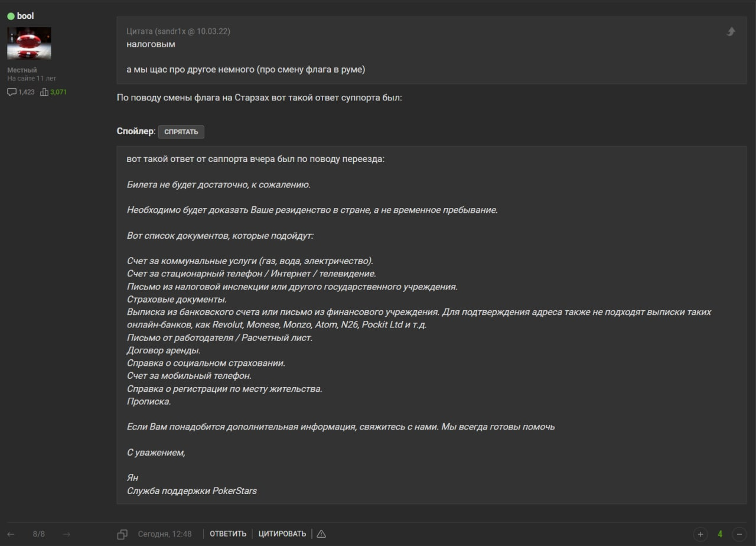Screen dimensions: 756x546
Task: Click the warning triangle report icon
Action: click(321, 534)
